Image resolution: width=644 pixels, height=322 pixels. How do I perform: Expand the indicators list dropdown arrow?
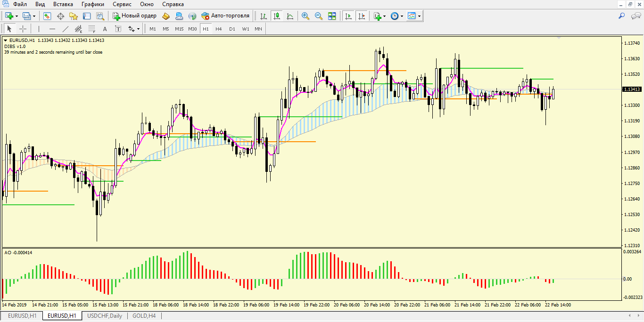385,16
